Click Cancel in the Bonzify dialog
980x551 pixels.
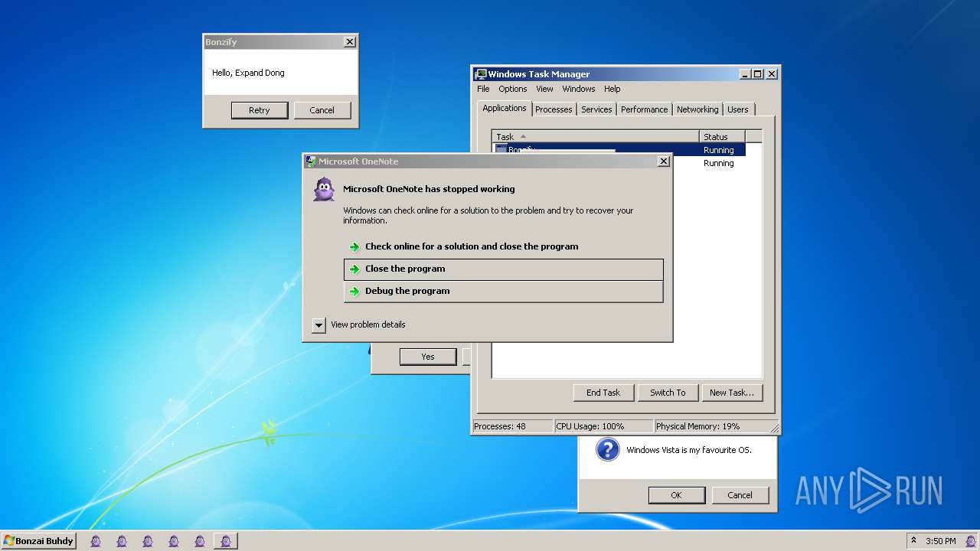point(322,110)
